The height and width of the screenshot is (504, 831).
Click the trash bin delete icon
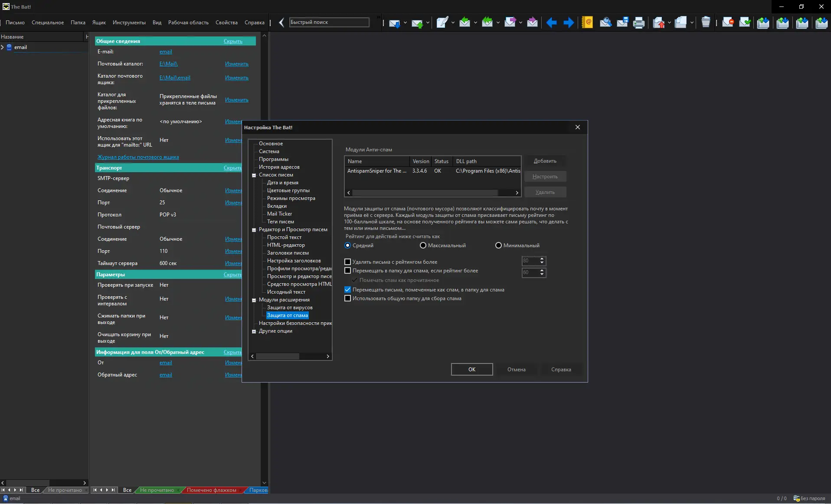click(x=706, y=23)
